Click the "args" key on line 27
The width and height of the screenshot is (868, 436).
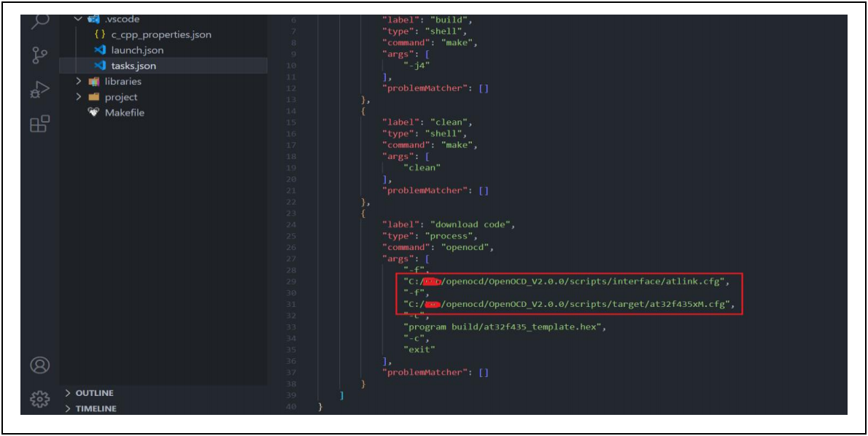point(398,259)
